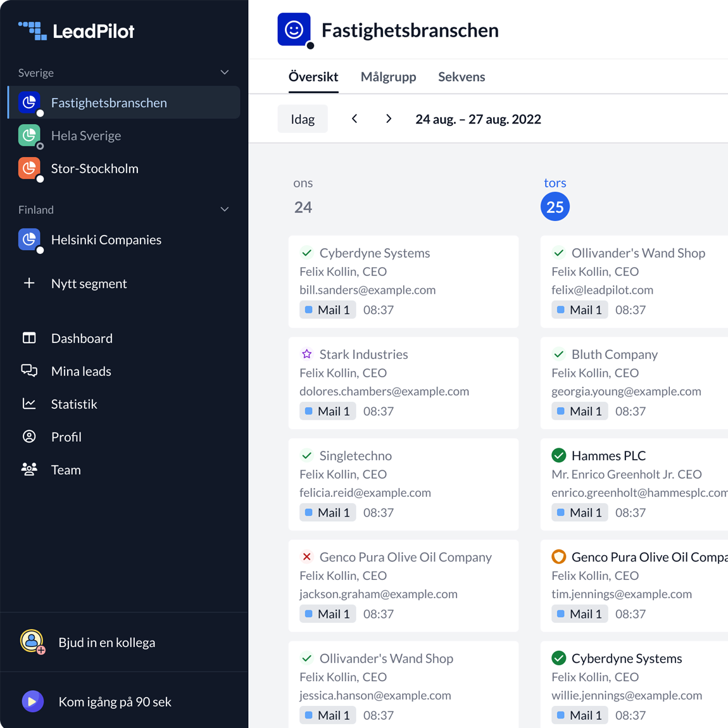Click email bill.sanders@example.com
Screen dimensions: 728x728
click(x=368, y=290)
